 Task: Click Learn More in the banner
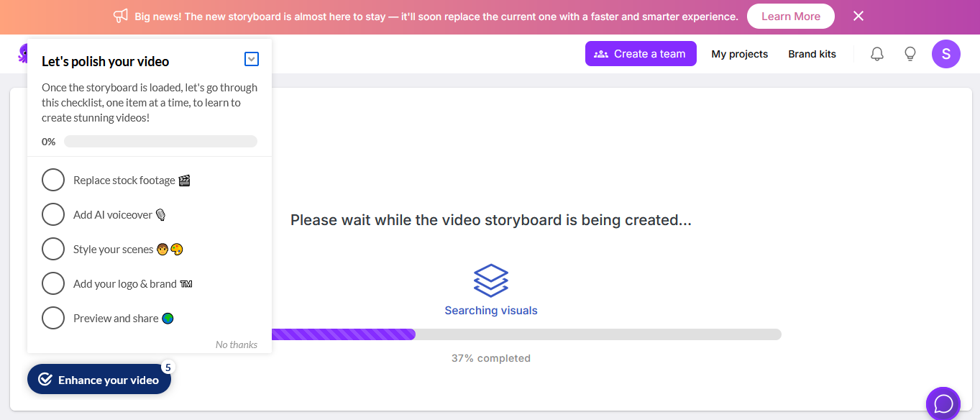click(790, 16)
